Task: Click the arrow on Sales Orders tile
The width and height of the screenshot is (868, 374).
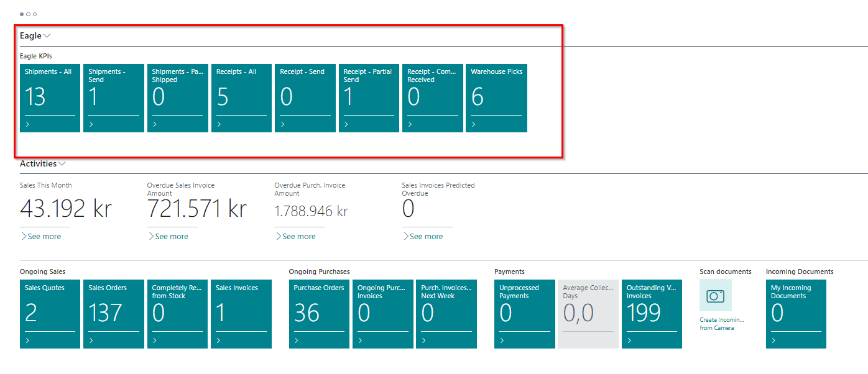Action: coord(91,340)
